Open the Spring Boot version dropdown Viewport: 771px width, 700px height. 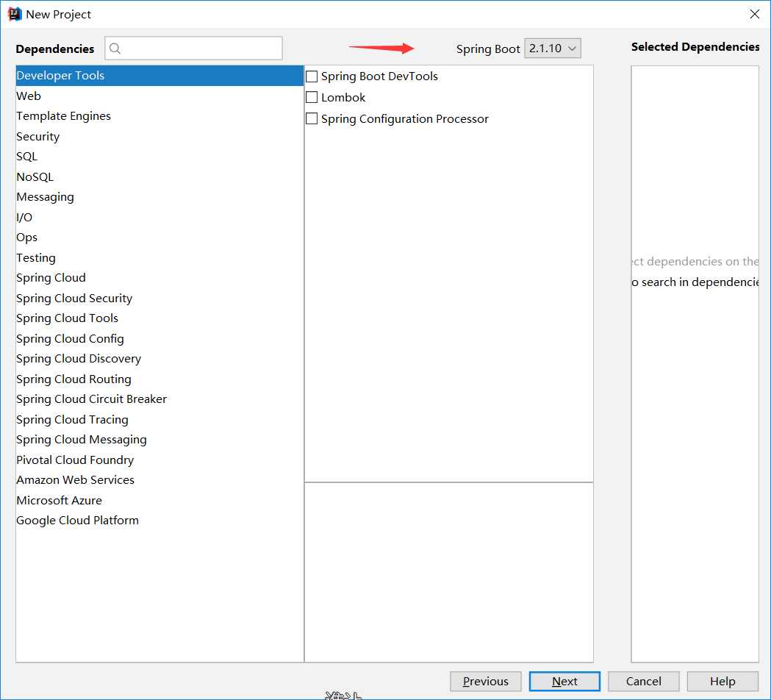coord(553,49)
